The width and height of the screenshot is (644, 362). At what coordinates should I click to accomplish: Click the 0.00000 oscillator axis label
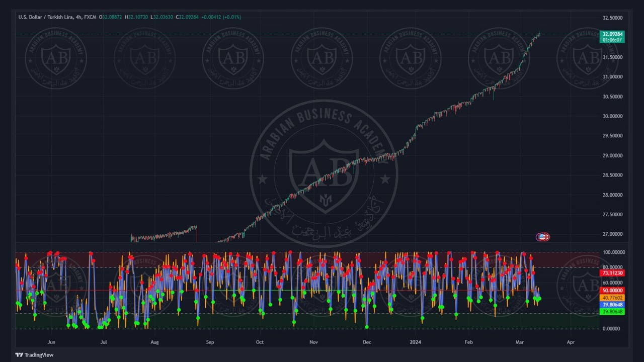(612, 329)
